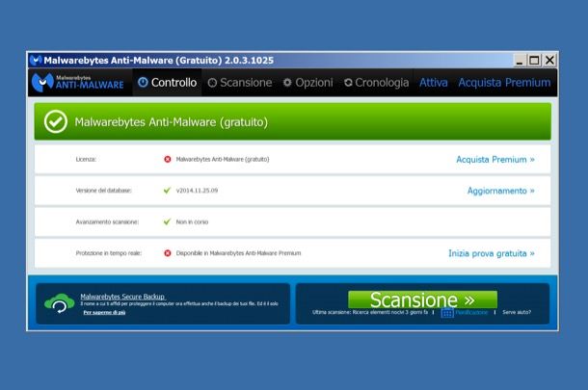588x390 pixels.
Task: Minimize the Malwarebytes window
Action: coord(520,61)
